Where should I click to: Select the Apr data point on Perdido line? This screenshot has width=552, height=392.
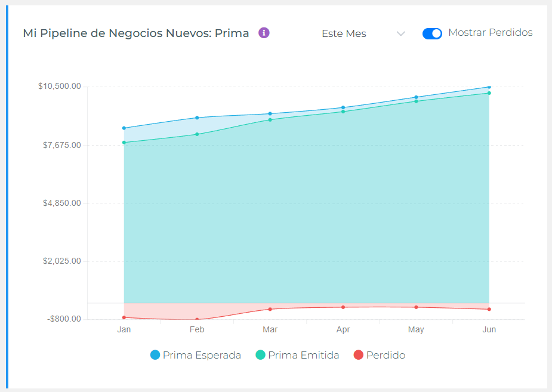(343, 307)
